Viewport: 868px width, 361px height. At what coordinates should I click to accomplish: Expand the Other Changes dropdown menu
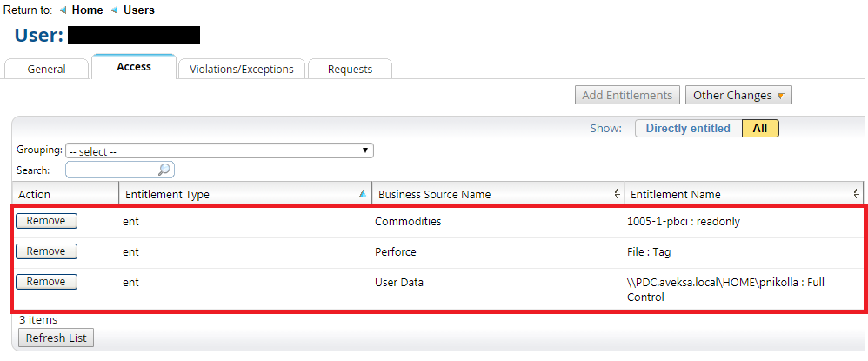pyautogui.click(x=738, y=96)
